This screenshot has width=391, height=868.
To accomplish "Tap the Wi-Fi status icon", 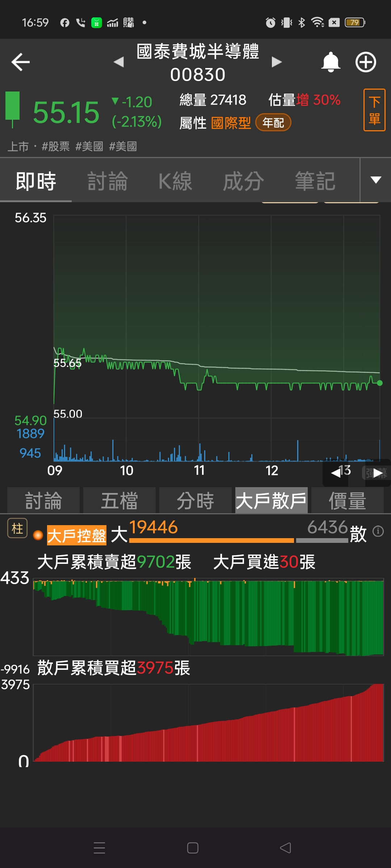I will (318, 22).
